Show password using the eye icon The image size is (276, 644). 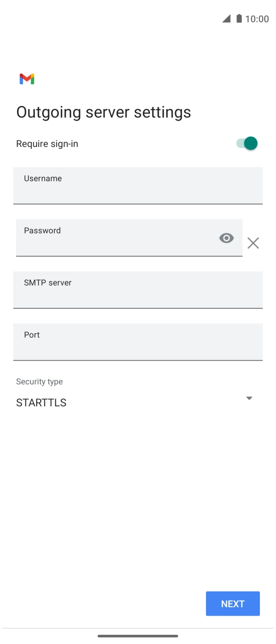226,238
